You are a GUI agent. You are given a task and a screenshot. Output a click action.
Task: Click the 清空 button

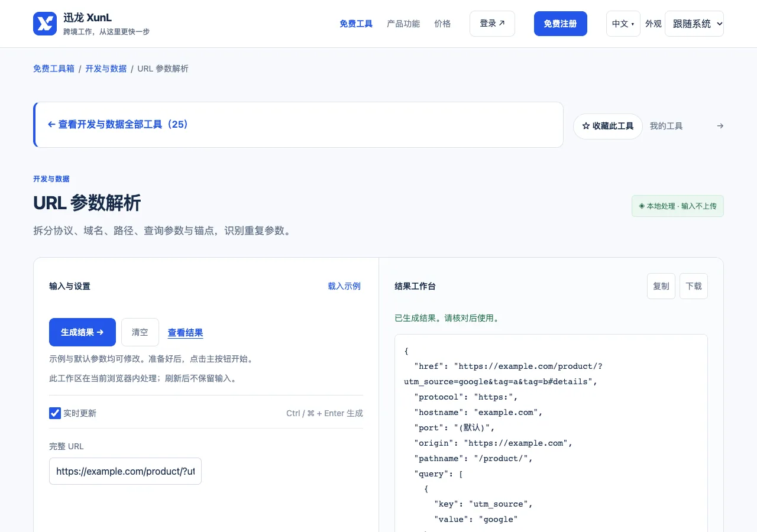[x=140, y=332]
